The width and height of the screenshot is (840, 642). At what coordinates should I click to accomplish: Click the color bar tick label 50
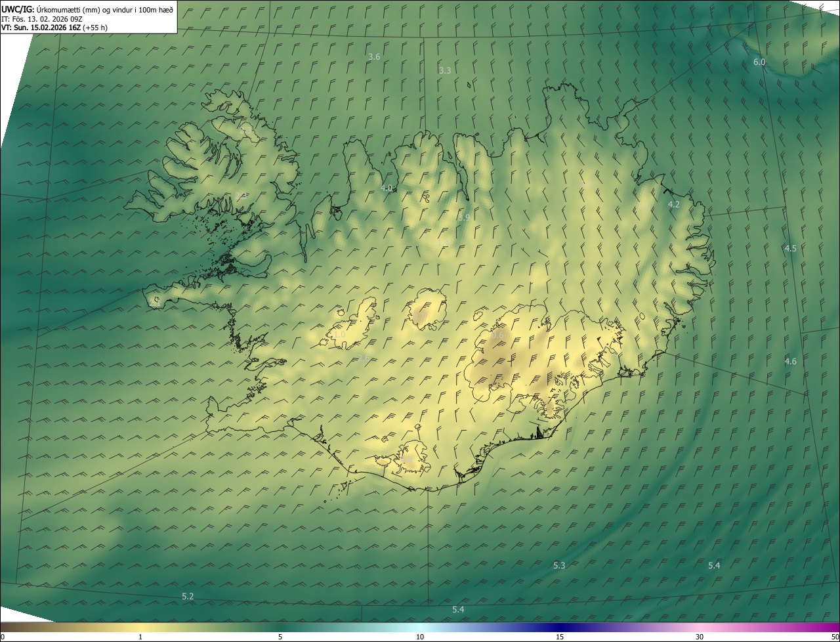coord(835,637)
